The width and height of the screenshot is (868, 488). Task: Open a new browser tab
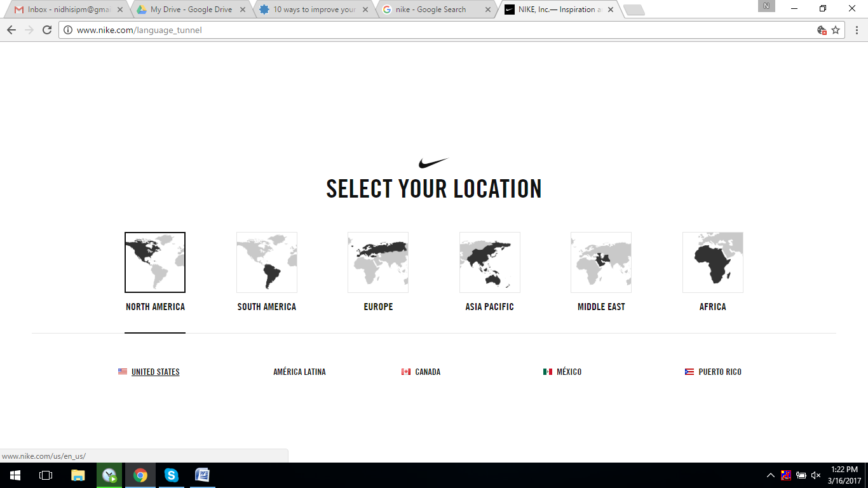[x=634, y=10]
